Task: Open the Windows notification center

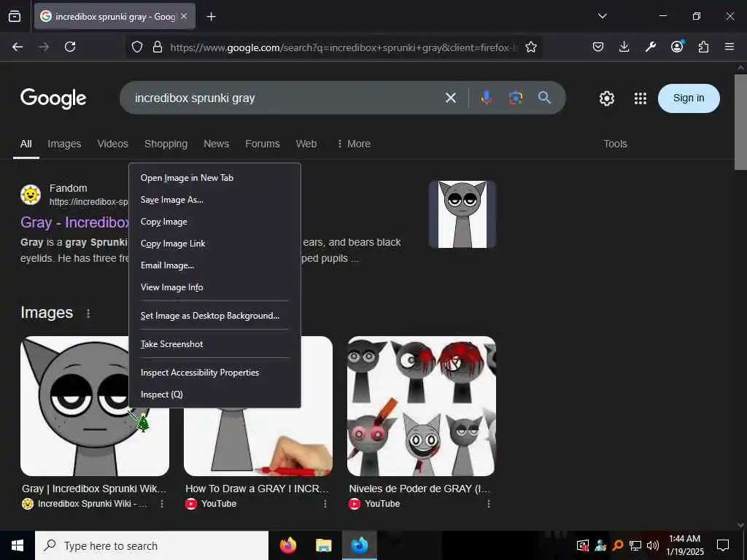Action: [x=723, y=545]
